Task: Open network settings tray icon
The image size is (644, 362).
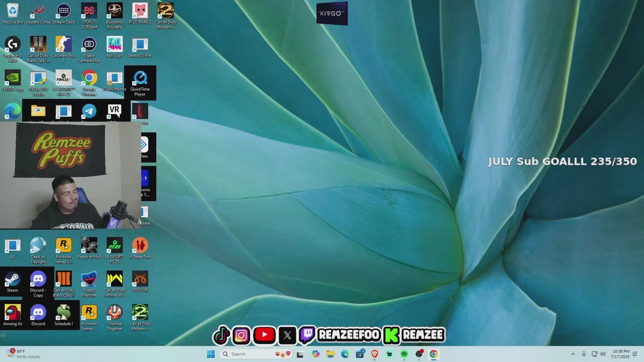Action: tap(594, 354)
